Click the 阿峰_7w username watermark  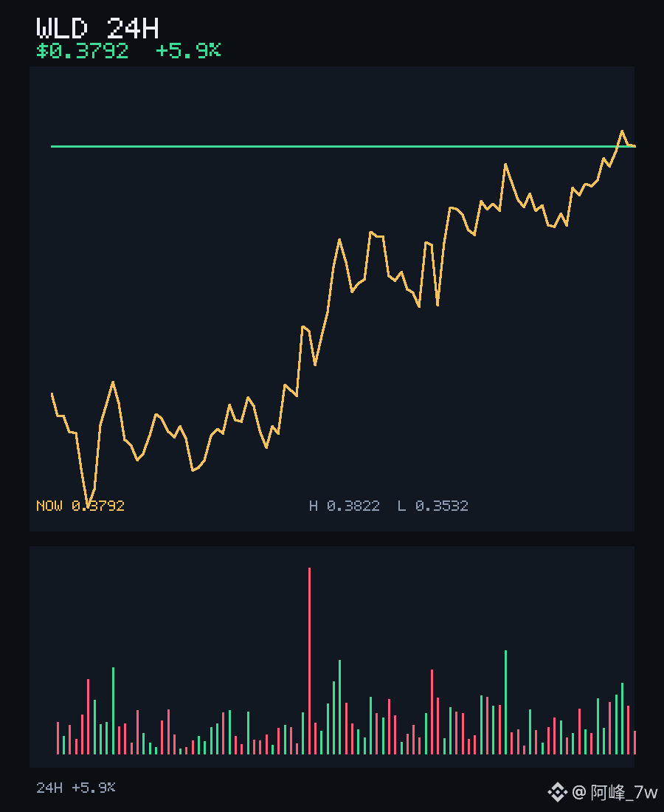pos(624,792)
